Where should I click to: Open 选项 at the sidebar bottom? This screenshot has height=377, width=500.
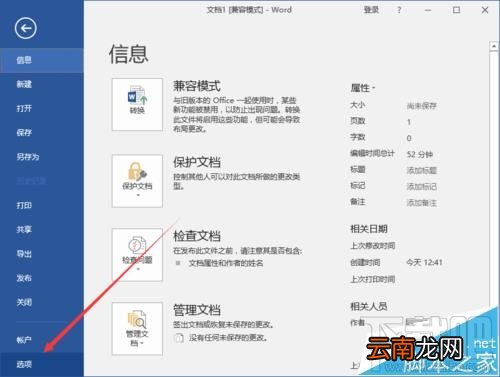coord(42,365)
